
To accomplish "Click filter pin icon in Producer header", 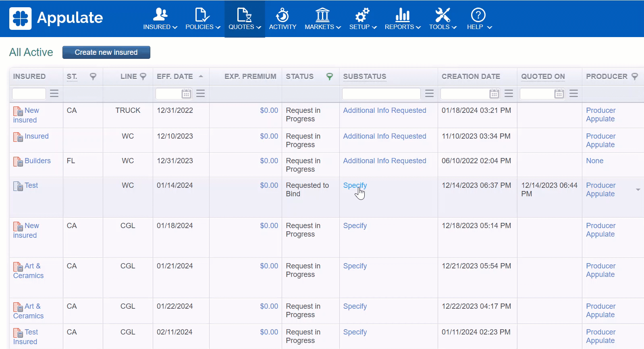I will point(634,77).
